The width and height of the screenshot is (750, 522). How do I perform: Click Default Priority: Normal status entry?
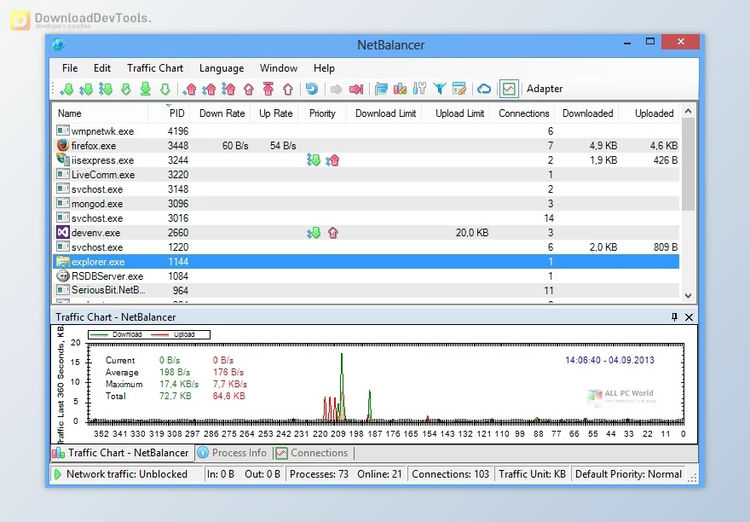[628, 474]
